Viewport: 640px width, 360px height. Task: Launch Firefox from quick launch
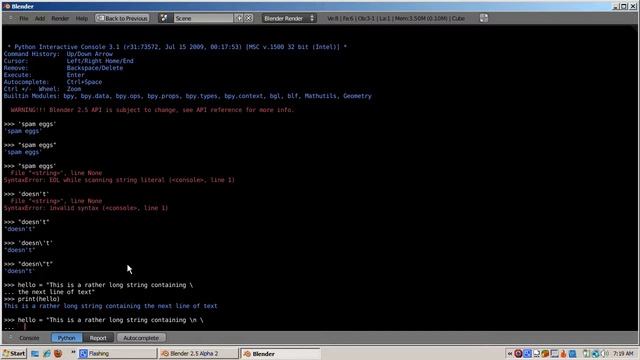58,353
